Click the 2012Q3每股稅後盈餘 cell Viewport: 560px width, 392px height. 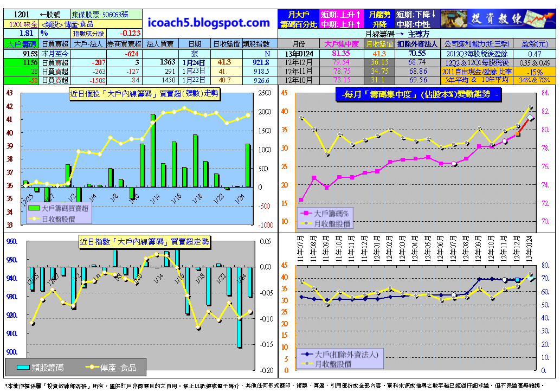(x=477, y=54)
